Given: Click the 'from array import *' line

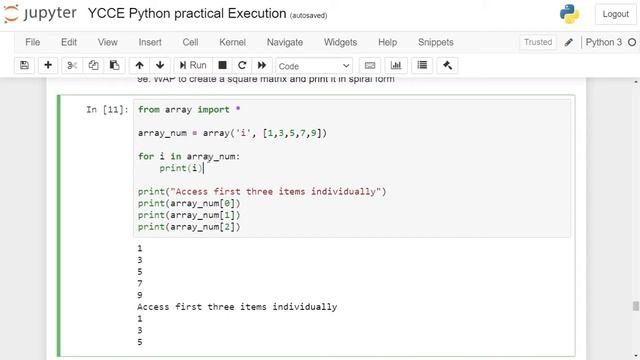Looking at the screenshot, I should click(189, 109).
